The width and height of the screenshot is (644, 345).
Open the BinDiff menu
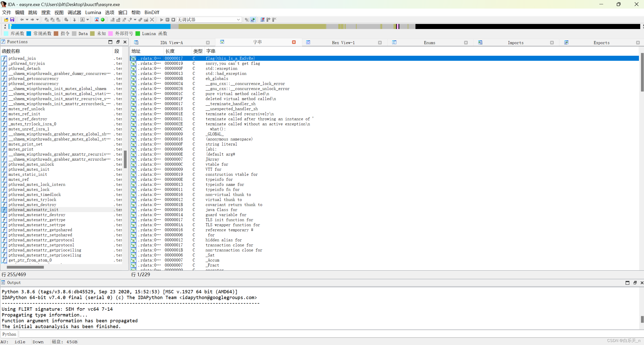(x=152, y=12)
